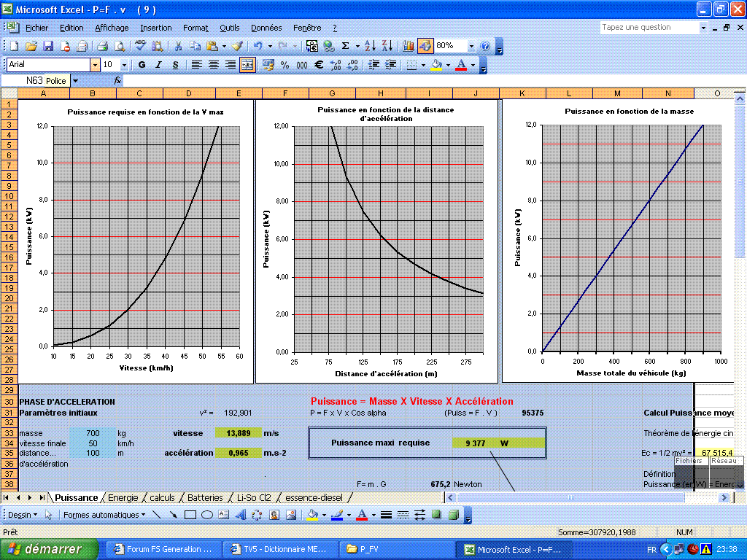Open the font size dropdown arrow
The image size is (747, 560).
pyautogui.click(x=124, y=65)
